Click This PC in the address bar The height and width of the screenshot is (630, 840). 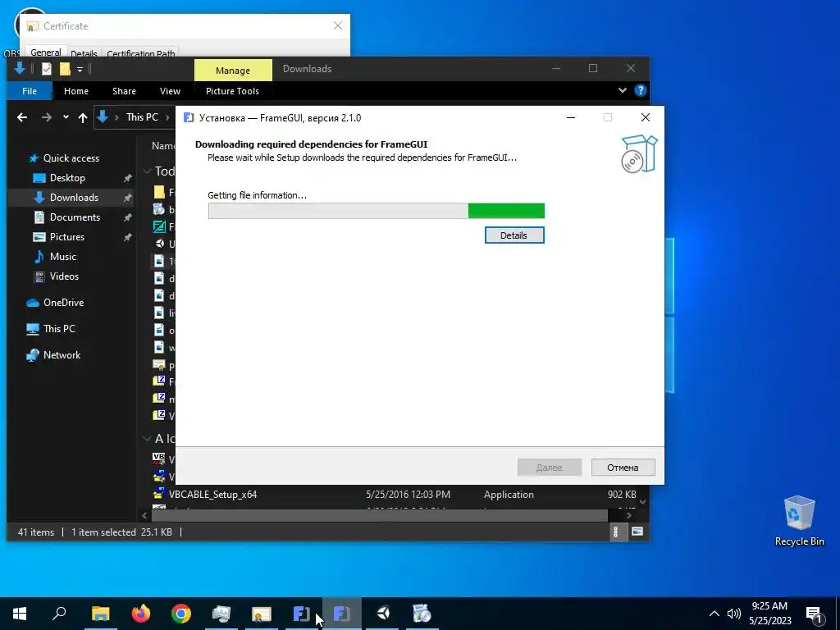point(142,116)
